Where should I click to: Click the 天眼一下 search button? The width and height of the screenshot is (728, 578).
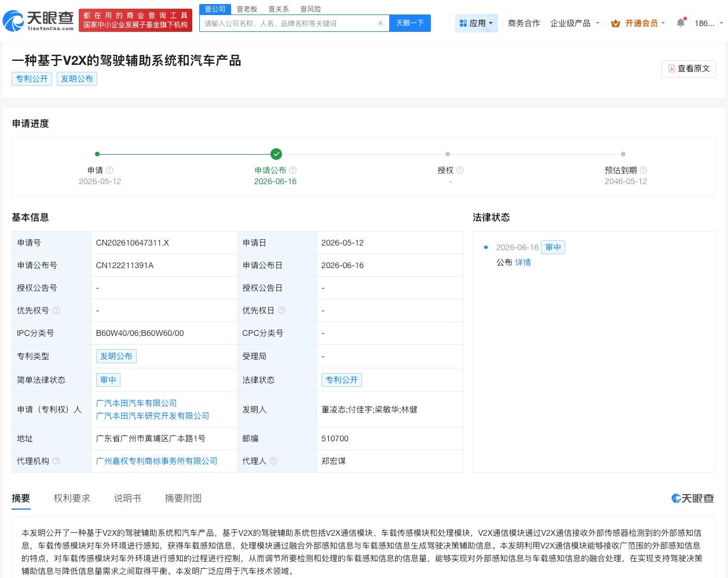click(x=410, y=23)
